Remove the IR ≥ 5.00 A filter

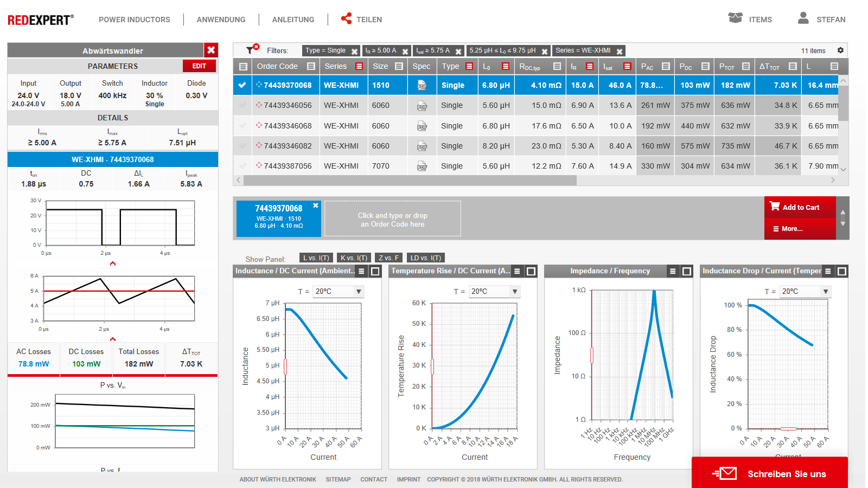pyautogui.click(x=405, y=52)
